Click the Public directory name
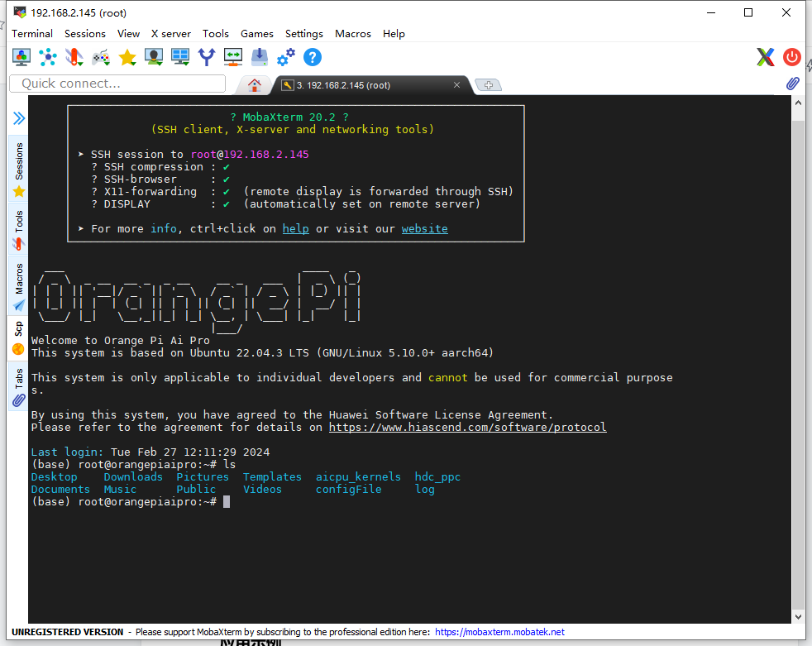The width and height of the screenshot is (812, 646). pyautogui.click(x=196, y=489)
